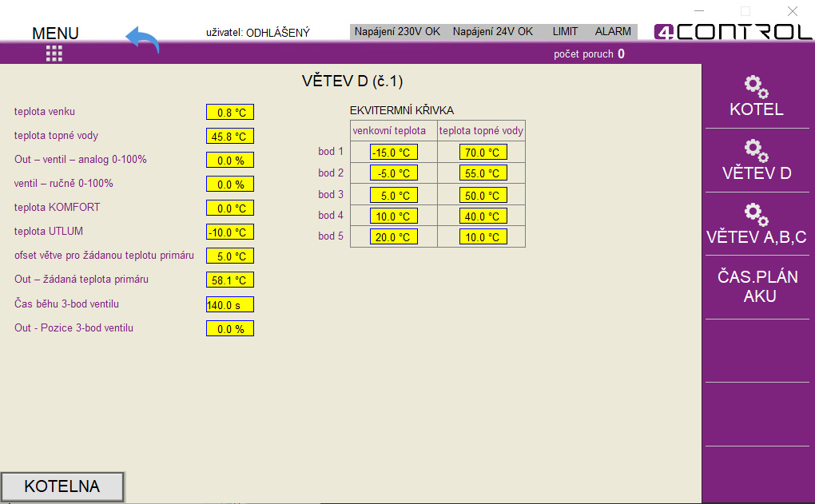Edit bod 1 topné vody 70.0 °C

[483, 153]
